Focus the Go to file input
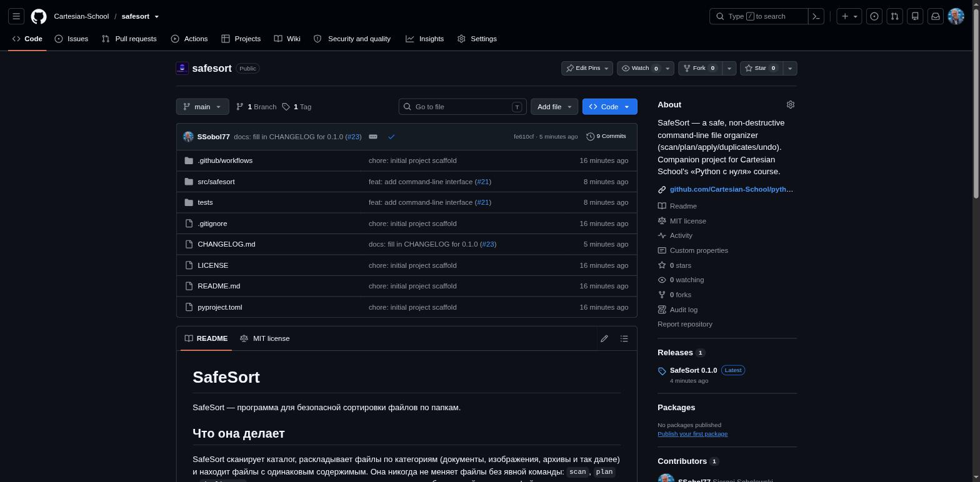Screen dimensions: 980x482 pyautogui.click(x=462, y=107)
